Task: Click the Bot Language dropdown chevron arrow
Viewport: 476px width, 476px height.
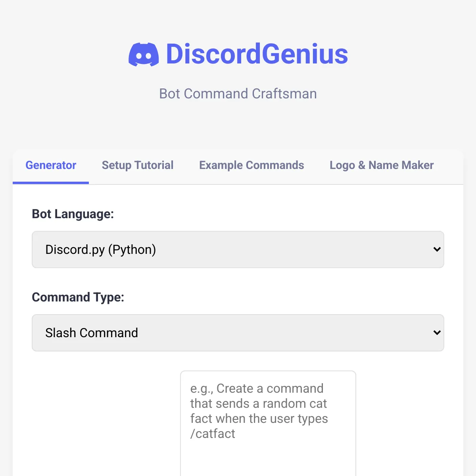Action: (437, 250)
